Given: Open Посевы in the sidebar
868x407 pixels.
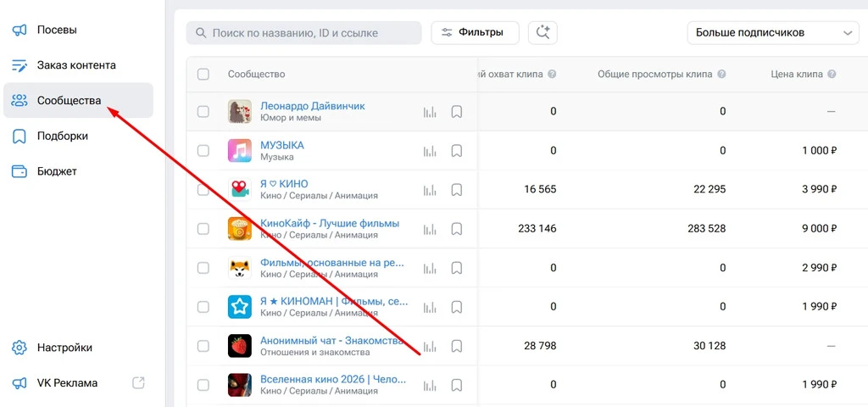Looking at the screenshot, I should click(78, 30).
